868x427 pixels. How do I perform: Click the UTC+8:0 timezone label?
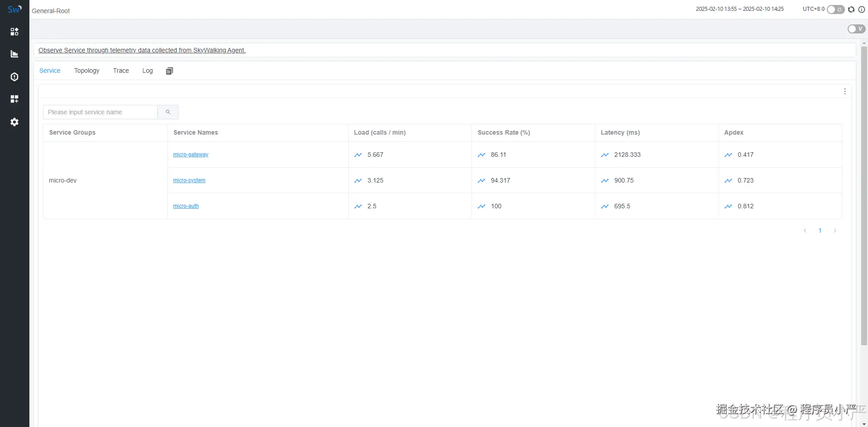coord(814,9)
